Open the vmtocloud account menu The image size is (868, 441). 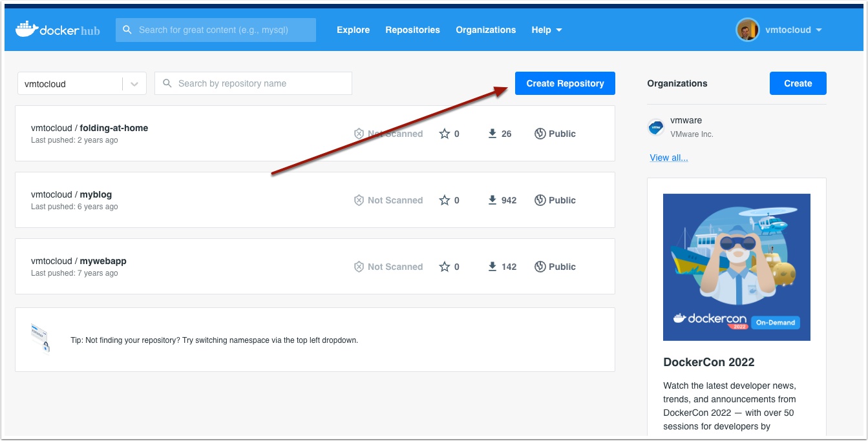click(x=793, y=30)
